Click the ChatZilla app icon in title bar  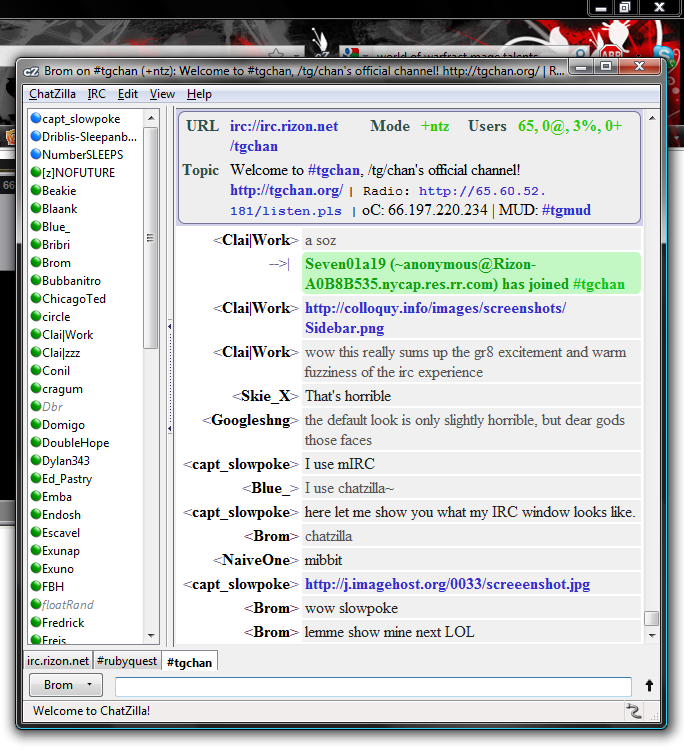(31, 71)
